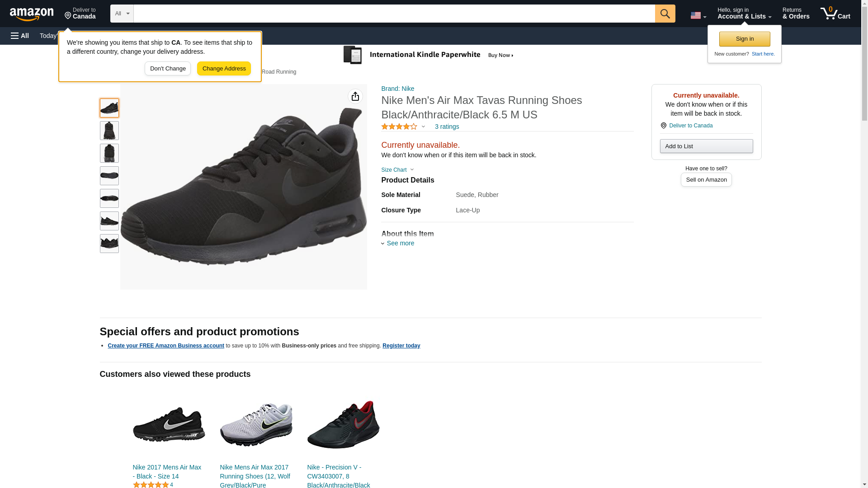Click the share icon on product image
The image size is (868, 488).
[355, 96]
